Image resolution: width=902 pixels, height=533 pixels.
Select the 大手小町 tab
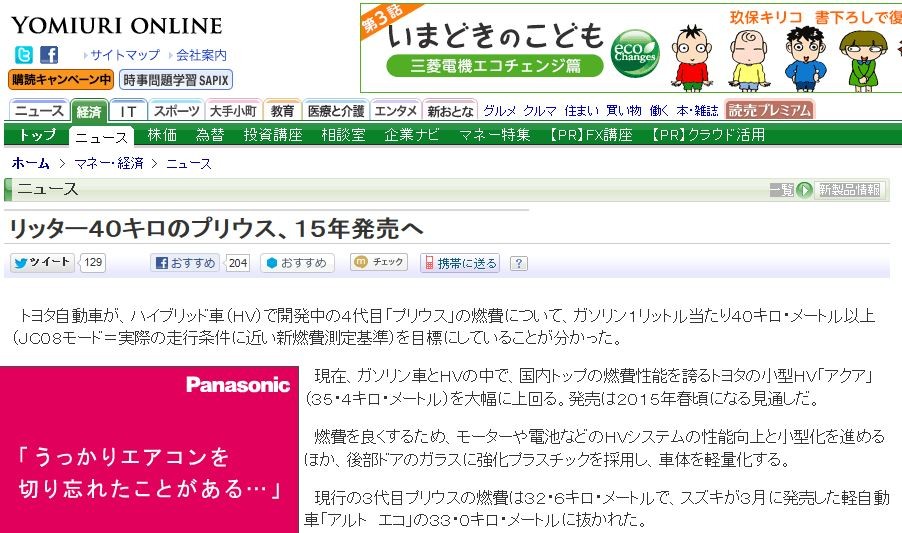(233, 110)
